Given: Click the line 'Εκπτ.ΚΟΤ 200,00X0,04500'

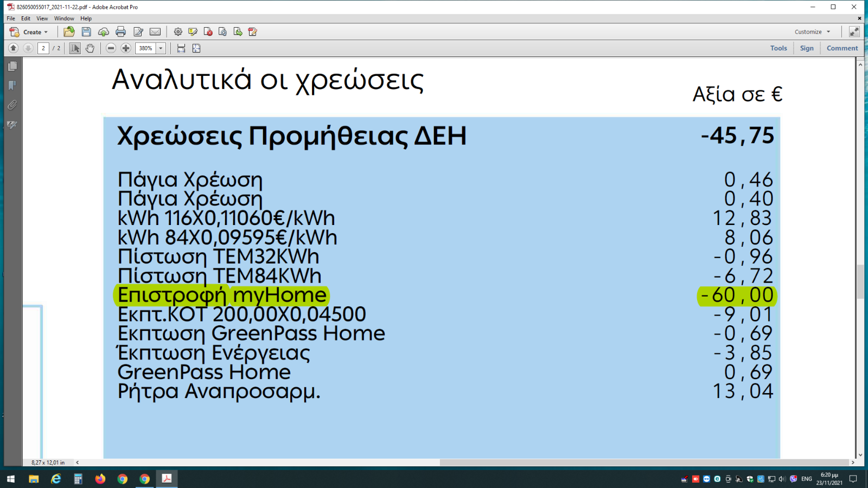Looking at the screenshot, I should pos(242,314).
